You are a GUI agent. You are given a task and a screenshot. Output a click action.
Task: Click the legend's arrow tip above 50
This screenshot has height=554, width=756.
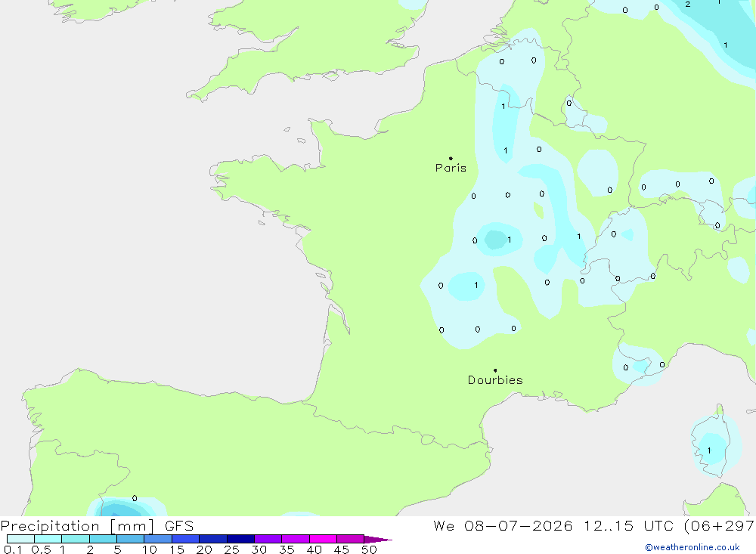tap(378, 540)
